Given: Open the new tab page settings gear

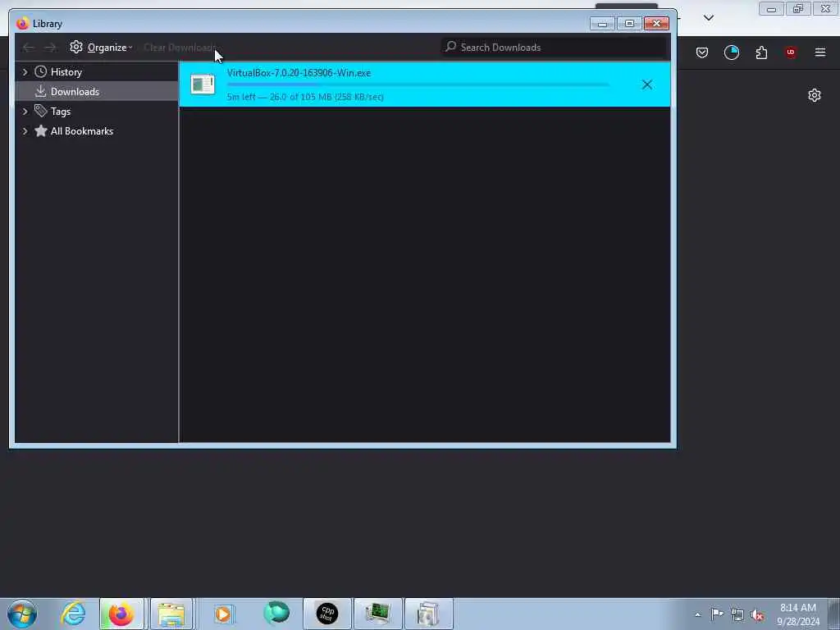Looking at the screenshot, I should pos(815,95).
